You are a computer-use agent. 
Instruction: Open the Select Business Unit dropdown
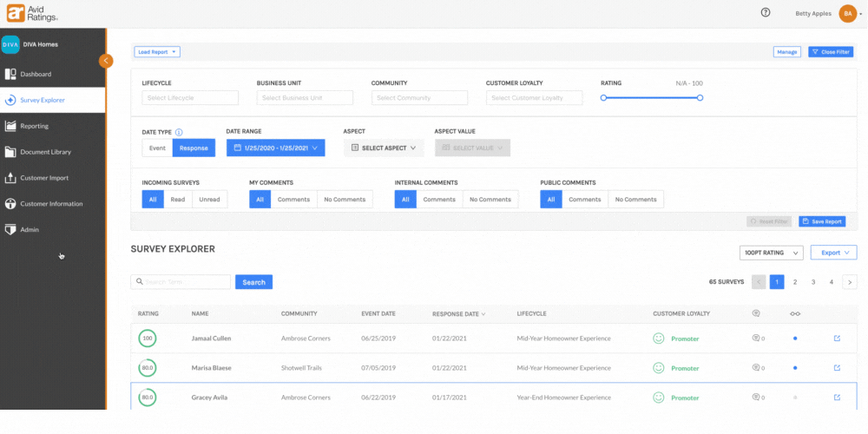pos(305,98)
